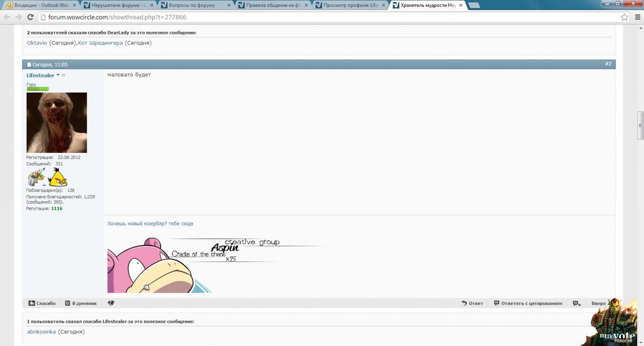Viewport: 644px width, 346px height.
Task: Bookmark this page with the star icon
Action: coord(624,17)
